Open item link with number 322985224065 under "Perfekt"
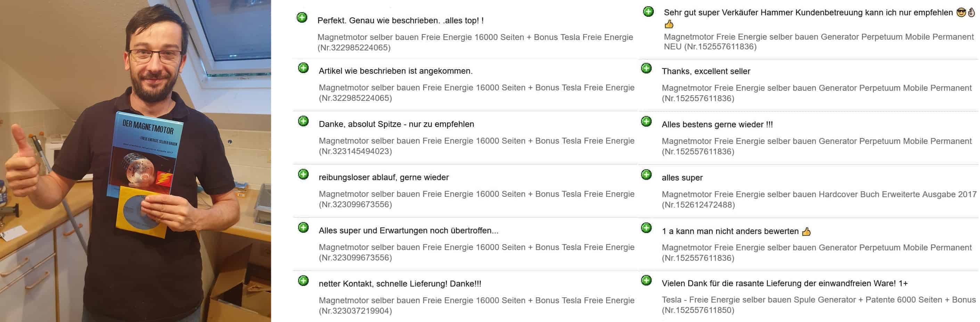 pyautogui.click(x=475, y=42)
